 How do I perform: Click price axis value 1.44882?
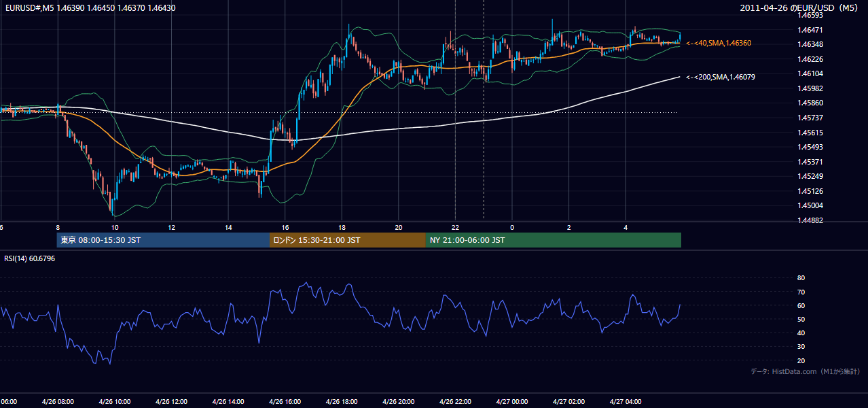810,220
